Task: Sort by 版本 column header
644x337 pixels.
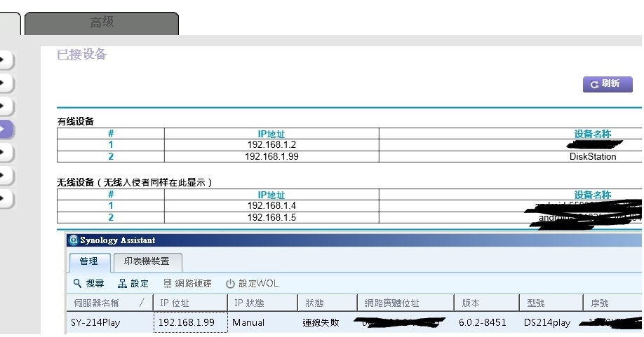Action: 487,303
